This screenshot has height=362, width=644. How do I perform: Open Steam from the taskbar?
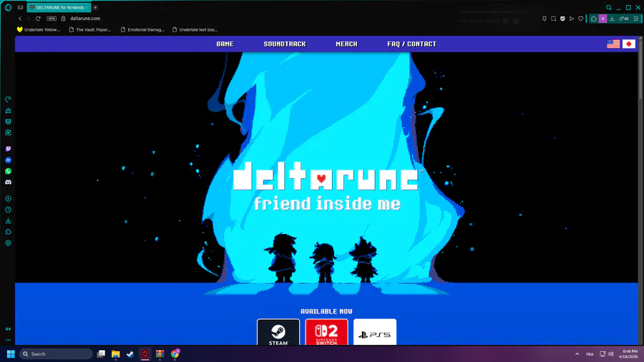[x=130, y=354]
